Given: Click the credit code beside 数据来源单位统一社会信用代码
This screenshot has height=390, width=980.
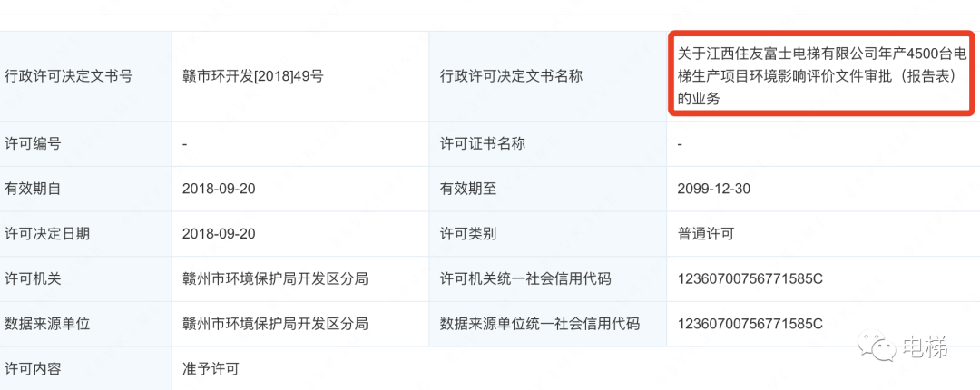Looking at the screenshot, I should coord(750,324).
